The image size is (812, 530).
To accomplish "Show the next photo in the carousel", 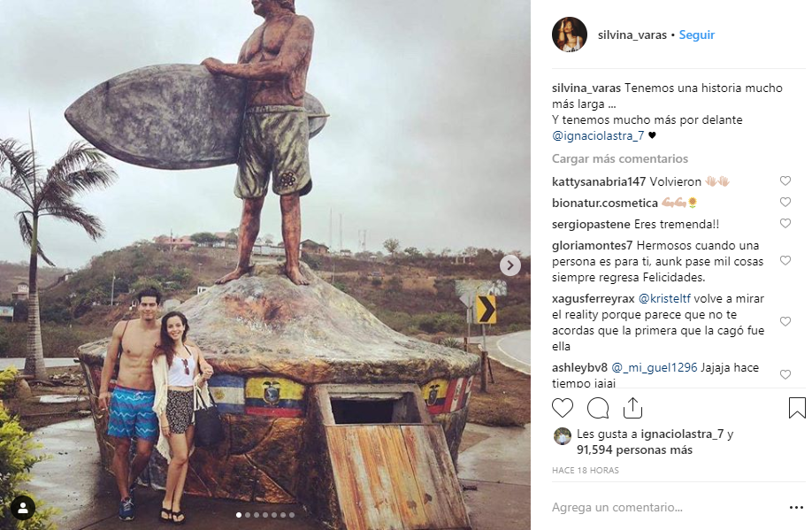I will 510,265.
